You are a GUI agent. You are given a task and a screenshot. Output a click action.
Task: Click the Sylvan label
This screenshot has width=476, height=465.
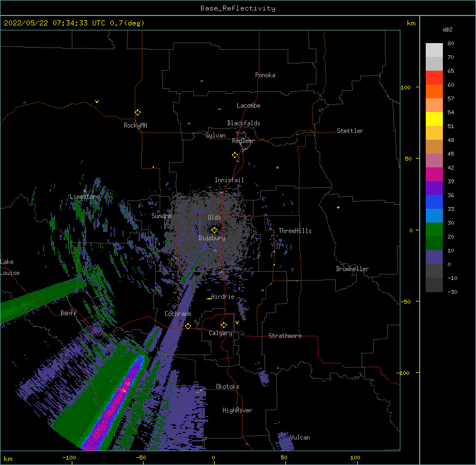pyautogui.click(x=215, y=135)
